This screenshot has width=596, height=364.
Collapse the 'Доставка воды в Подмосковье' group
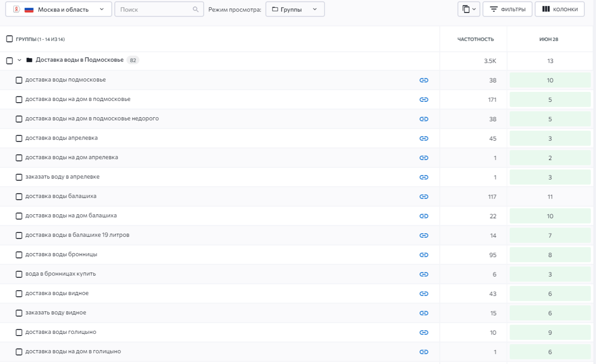point(19,60)
